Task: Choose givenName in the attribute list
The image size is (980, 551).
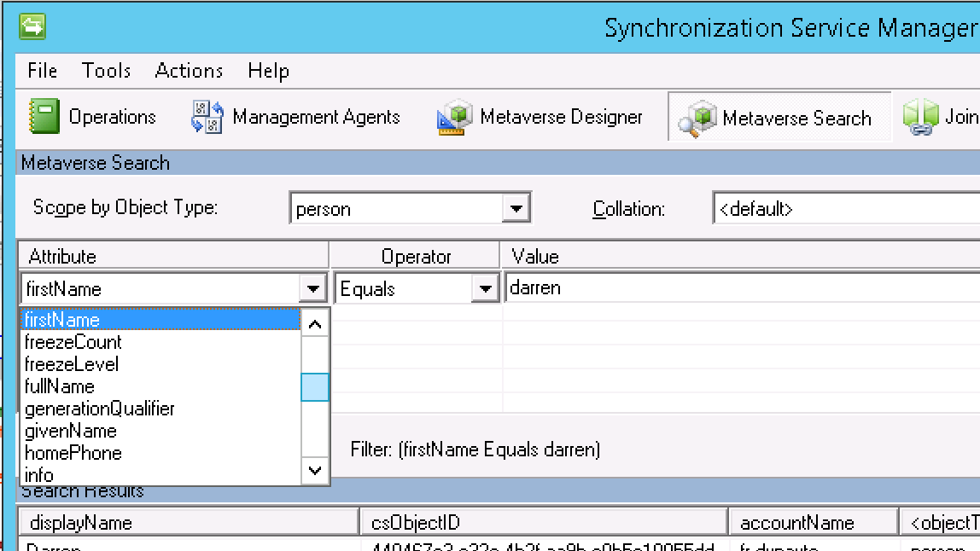Action: [71, 431]
